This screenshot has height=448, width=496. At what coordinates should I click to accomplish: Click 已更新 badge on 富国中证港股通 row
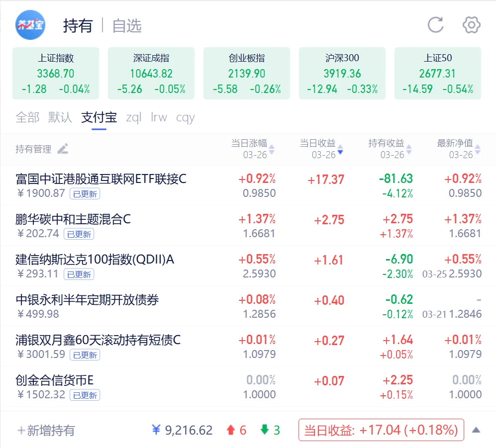(x=85, y=194)
